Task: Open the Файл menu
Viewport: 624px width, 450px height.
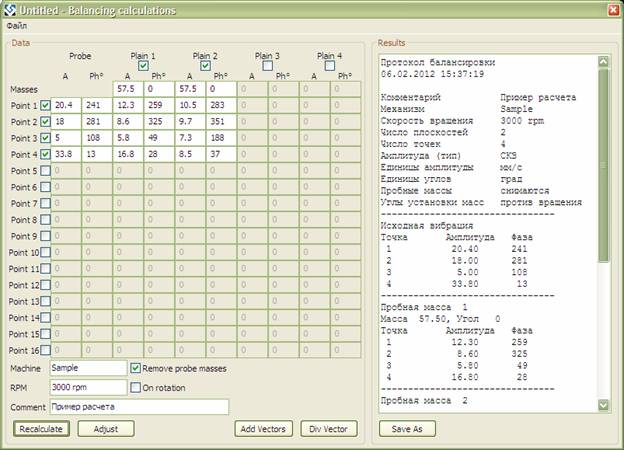Action: pyautogui.click(x=17, y=26)
